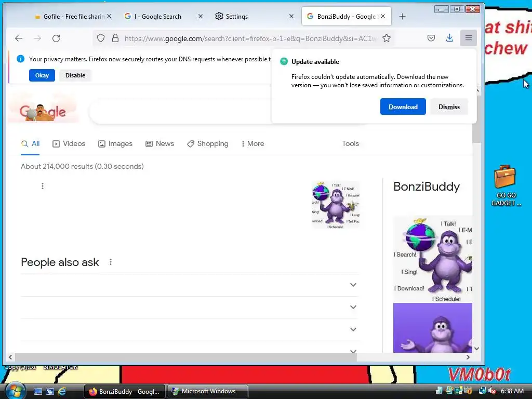Open the Firefox hamburger menu
The image size is (532, 399).
[x=469, y=38]
